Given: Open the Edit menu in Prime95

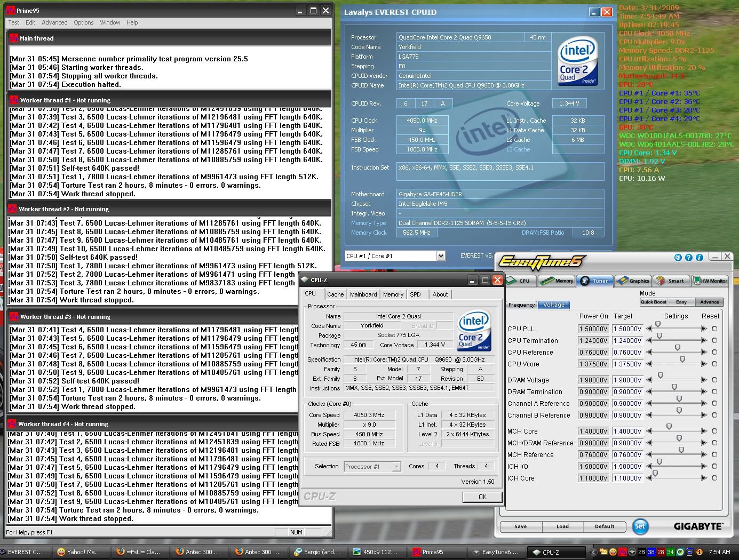Looking at the screenshot, I should [30, 22].
